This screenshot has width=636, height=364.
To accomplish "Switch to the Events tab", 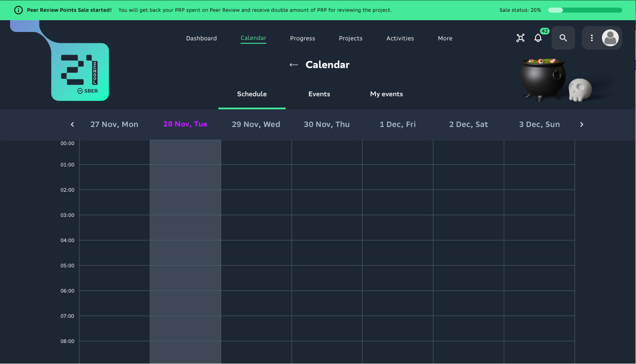I will tap(319, 94).
